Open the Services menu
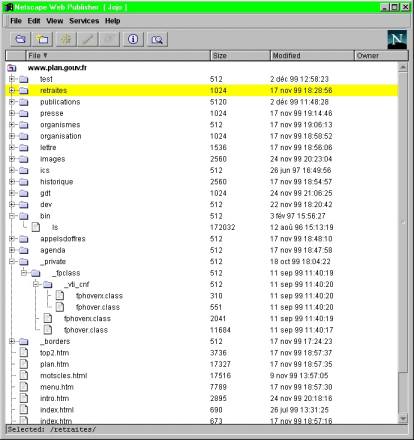The height and width of the screenshot is (440, 414). (x=84, y=21)
